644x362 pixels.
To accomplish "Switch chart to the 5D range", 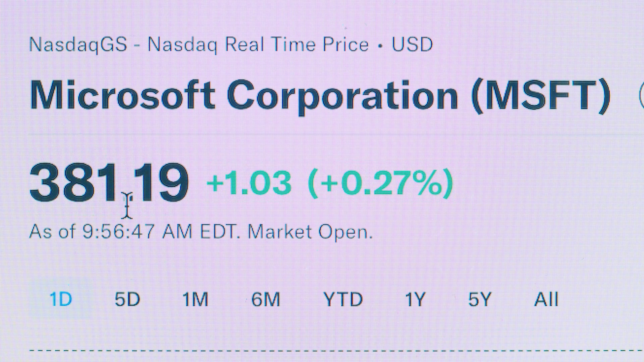I will (x=127, y=299).
